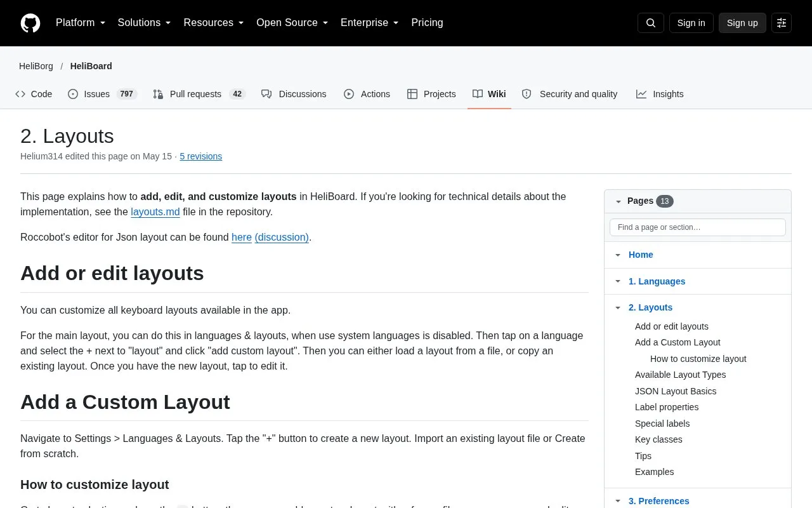Collapse the 2. Layouts section arrow
The image size is (812, 508).
tap(618, 308)
